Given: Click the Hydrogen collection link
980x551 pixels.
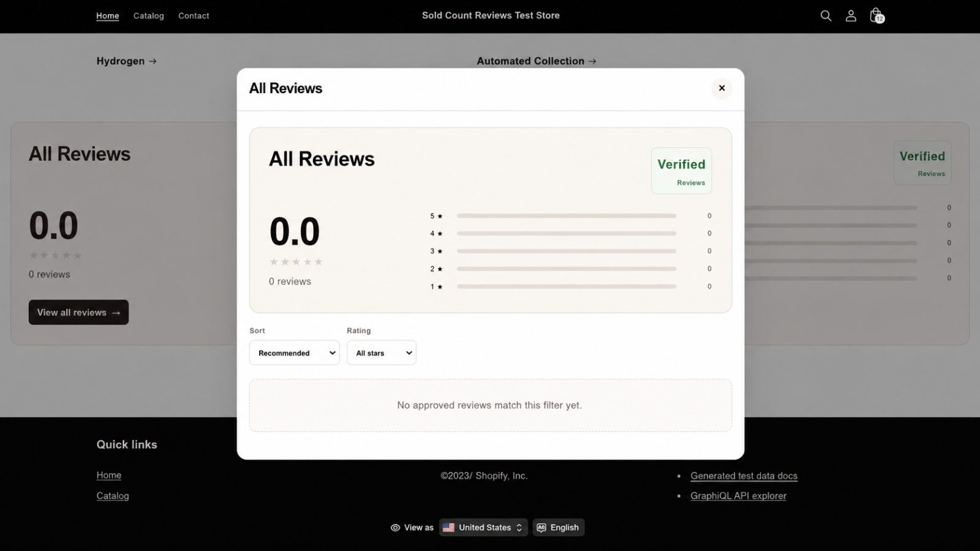Looking at the screenshot, I should tap(126, 61).
